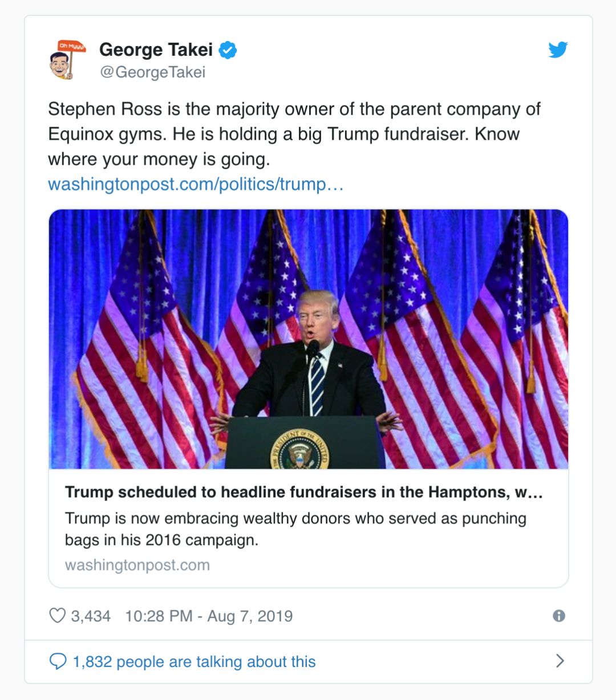This screenshot has width=616, height=700.
Task: Click the article preview photo with flags
Action: pyautogui.click(x=308, y=339)
